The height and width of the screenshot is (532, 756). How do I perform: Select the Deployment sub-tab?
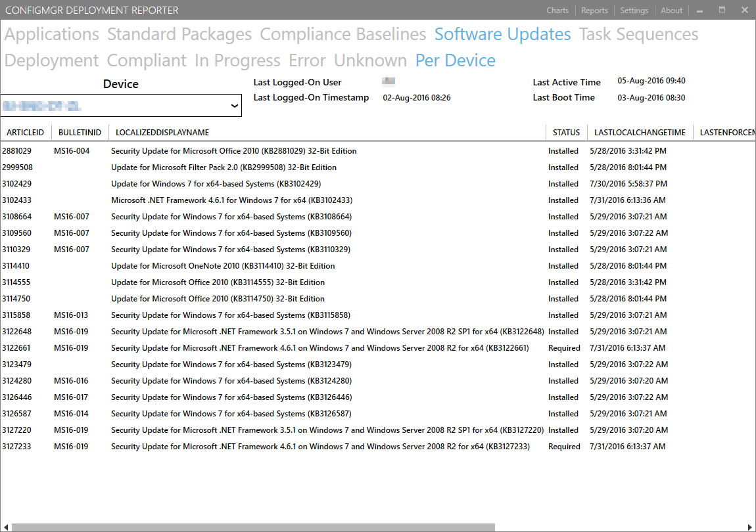[51, 60]
